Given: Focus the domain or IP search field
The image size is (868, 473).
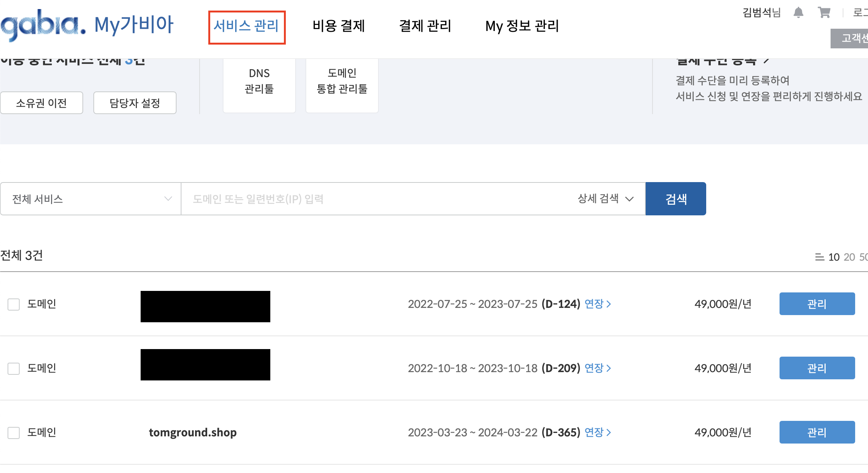Looking at the screenshot, I should (x=378, y=199).
